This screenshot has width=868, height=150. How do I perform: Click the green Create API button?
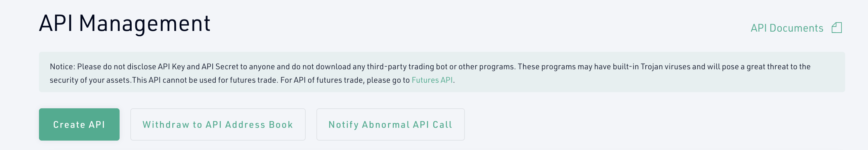coord(79,124)
